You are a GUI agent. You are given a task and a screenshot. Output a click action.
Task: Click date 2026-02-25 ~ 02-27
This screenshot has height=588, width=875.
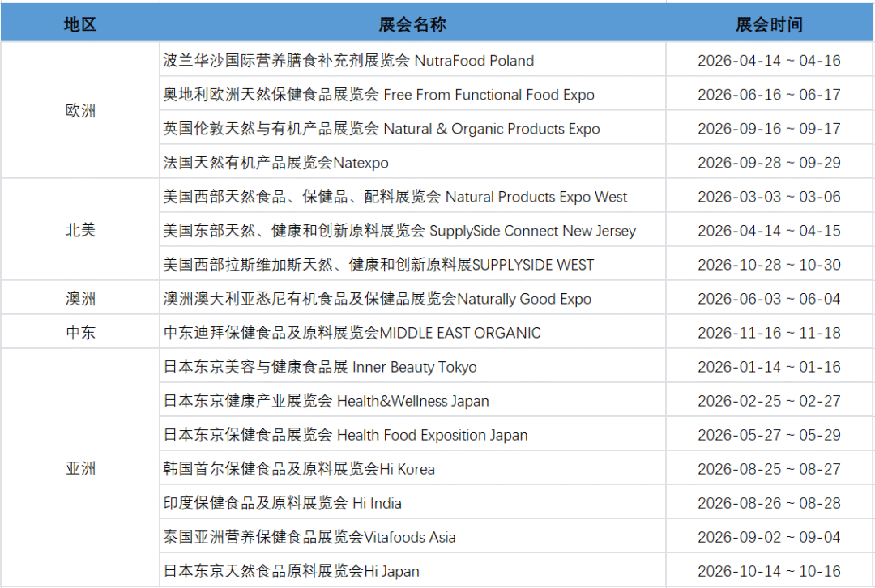(769, 401)
